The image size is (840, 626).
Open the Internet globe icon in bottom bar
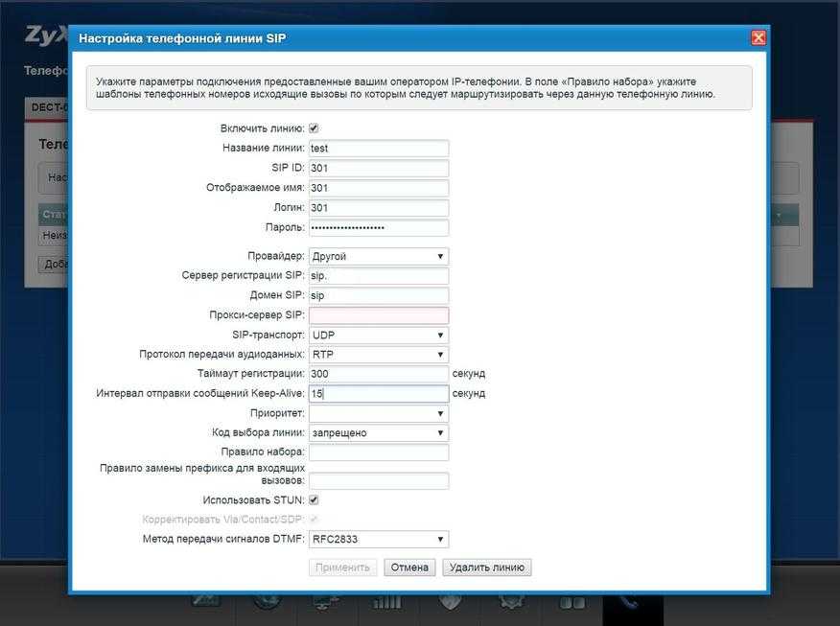click(x=266, y=604)
